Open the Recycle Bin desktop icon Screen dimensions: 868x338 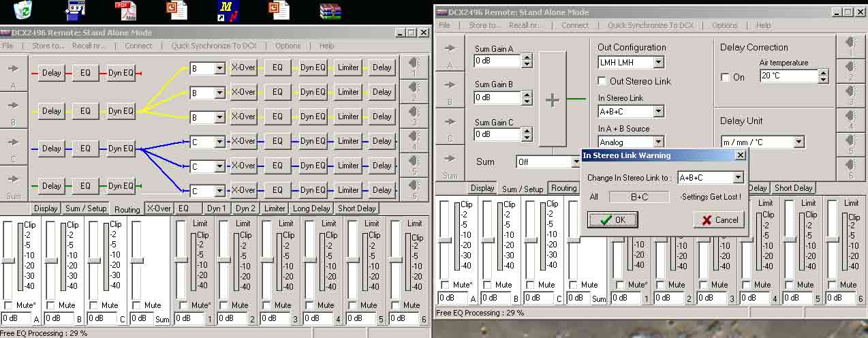point(23,9)
